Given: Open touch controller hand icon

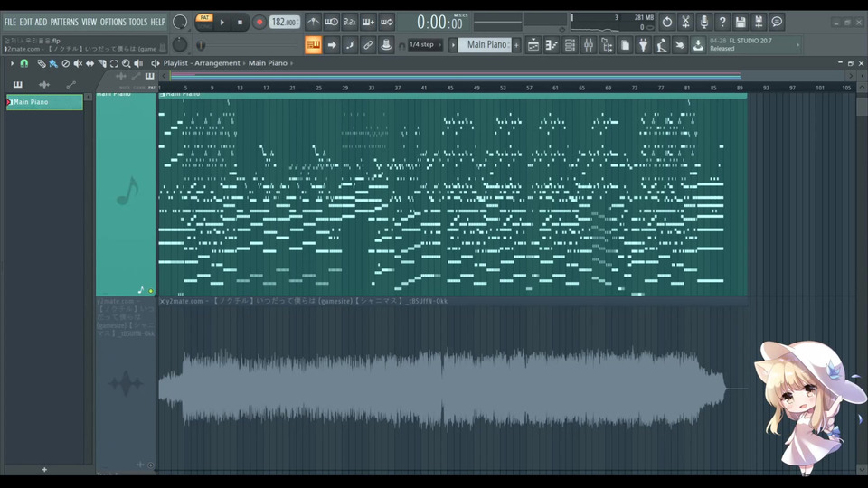Looking at the screenshot, I should [x=680, y=45].
